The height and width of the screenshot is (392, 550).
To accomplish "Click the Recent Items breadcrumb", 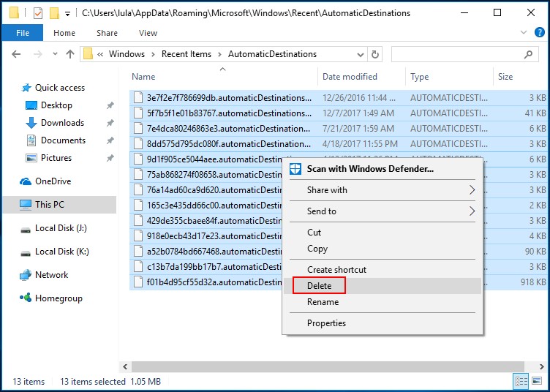I will 187,54.
